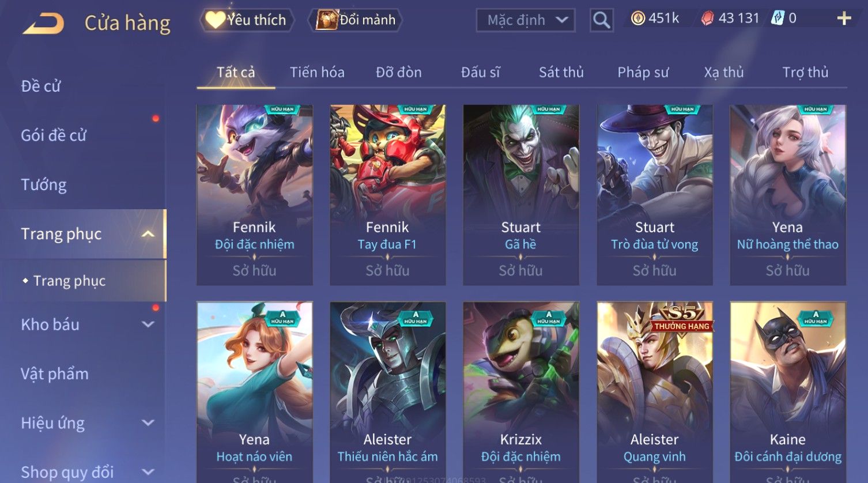The height and width of the screenshot is (483, 868).
Task: Click the orange back arrow icon
Action: pos(43,23)
